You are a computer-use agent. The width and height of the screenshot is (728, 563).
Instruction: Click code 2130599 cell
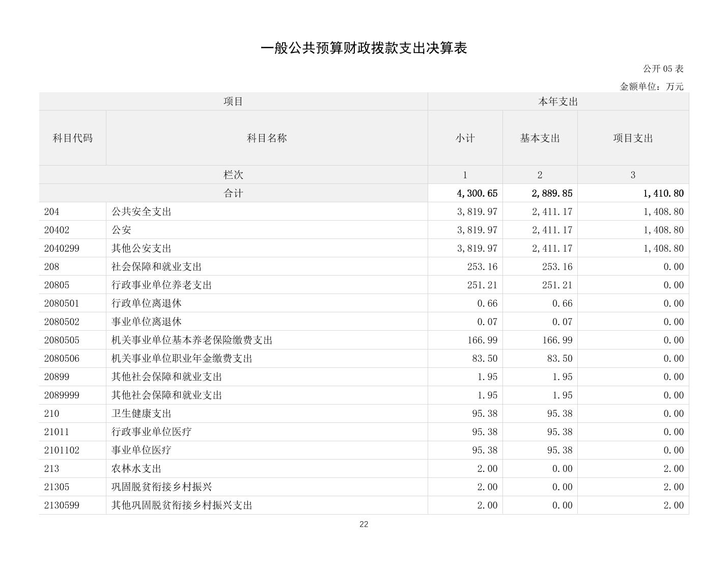coord(73,505)
